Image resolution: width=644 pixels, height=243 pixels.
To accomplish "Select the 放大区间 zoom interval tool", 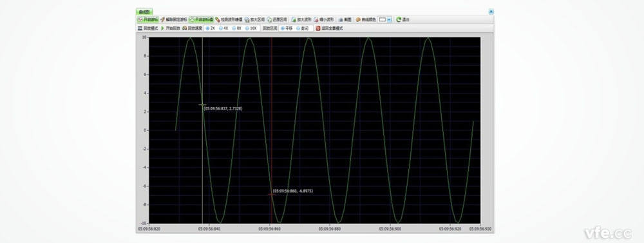I will click(x=254, y=19).
